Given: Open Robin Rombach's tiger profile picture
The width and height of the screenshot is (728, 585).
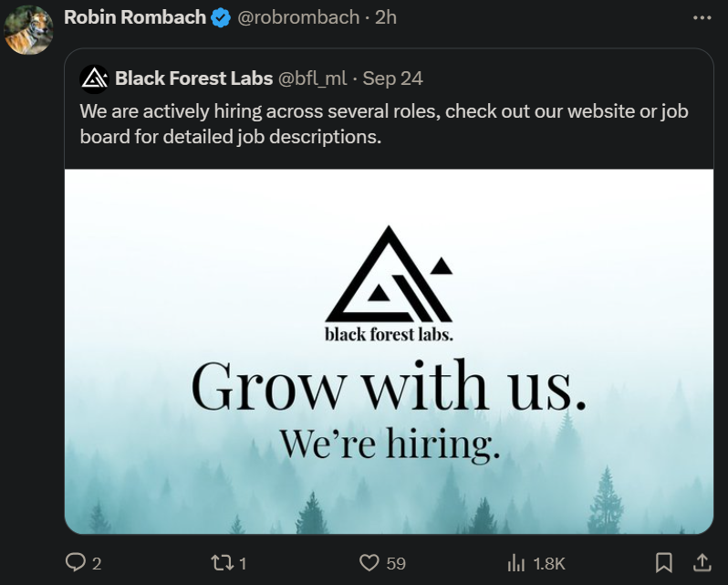Looking at the screenshot, I should tap(28, 30).
